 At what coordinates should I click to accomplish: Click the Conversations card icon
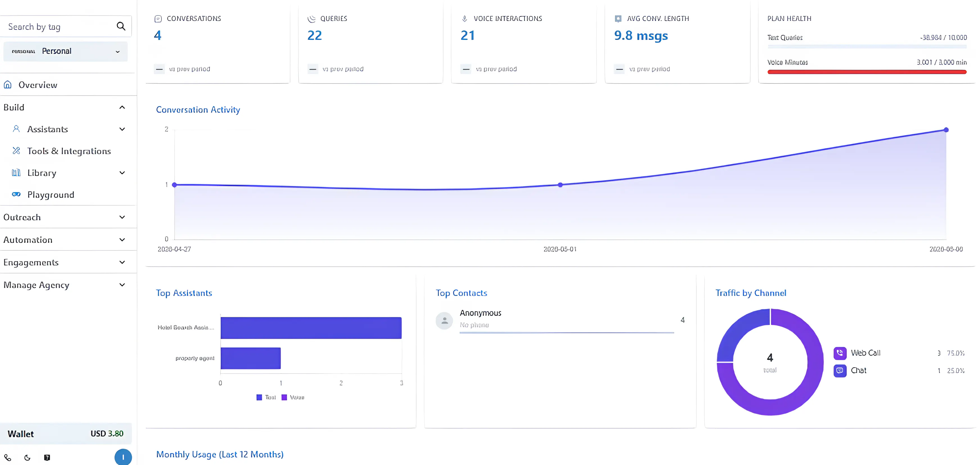click(x=158, y=19)
